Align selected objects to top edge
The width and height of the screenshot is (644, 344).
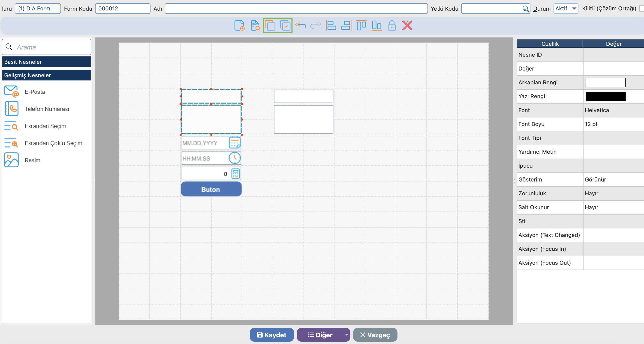tap(361, 25)
